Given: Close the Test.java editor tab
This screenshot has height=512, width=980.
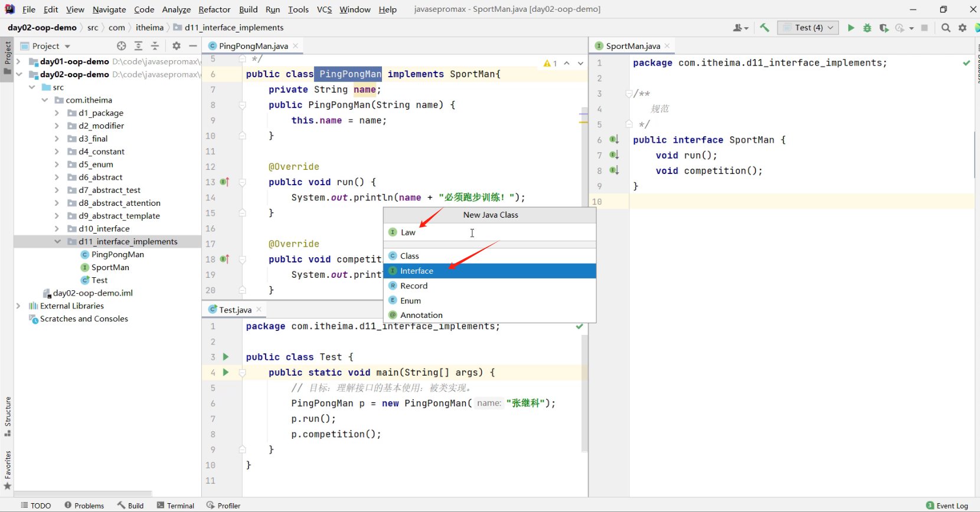Looking at the screenshot, I should [259, 310].
